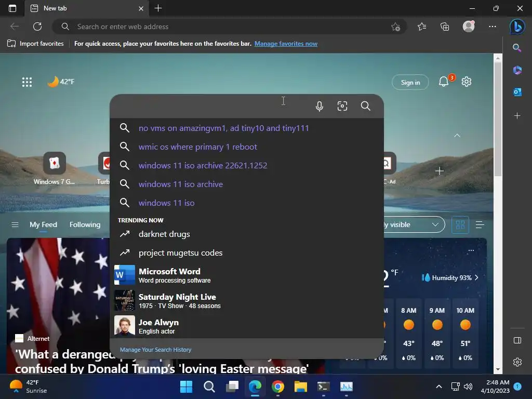This screenshot has width=532, height=399.
Task: Open Microsoft Word suggestion
Action: pos(247,275)
